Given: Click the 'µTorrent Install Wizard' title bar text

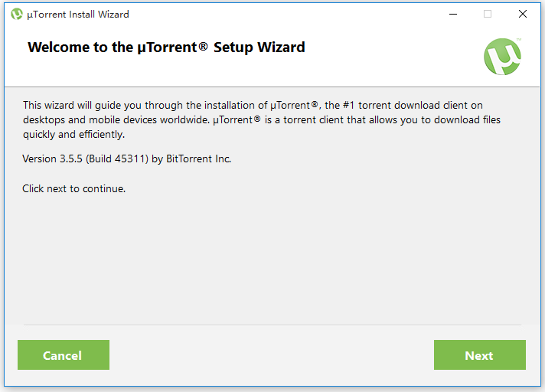Looking at the screenshot, I should (78, 15).
